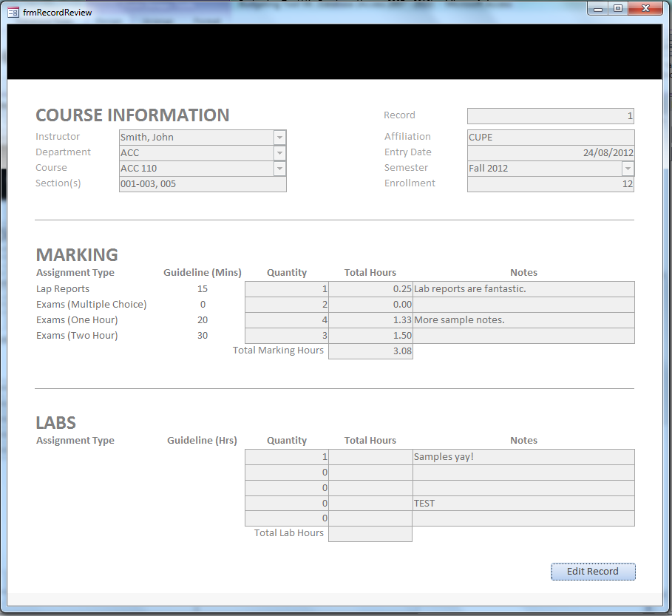672x616 pixels.
Task: Click the 'Exams (Multiple Choice)' label
Action: [91, 305]
